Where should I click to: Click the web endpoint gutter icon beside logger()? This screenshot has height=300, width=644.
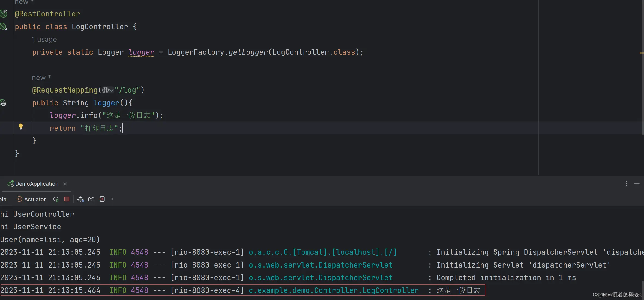(3, 103)
